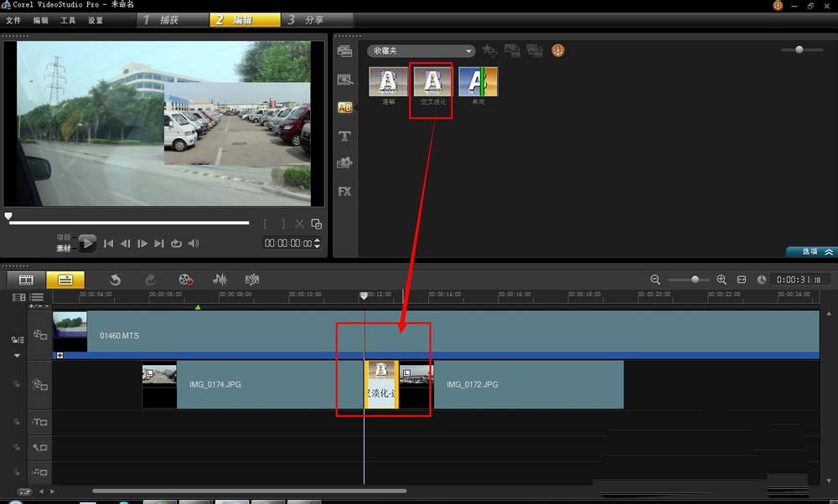Screen dimensions: 838x504
Task: Click the Undo arrow in timeline toolbar
Action: (x=115, y=280)
